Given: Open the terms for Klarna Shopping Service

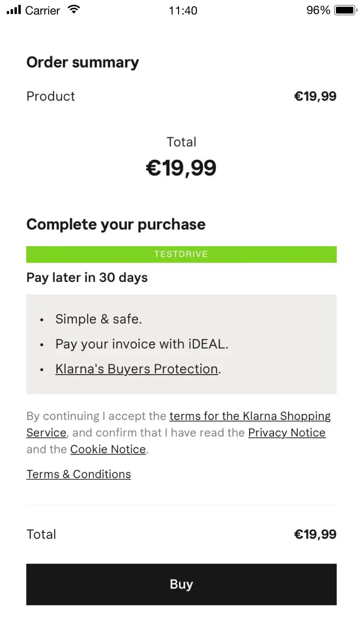Looking at the screenshot, I should point(250,416).
